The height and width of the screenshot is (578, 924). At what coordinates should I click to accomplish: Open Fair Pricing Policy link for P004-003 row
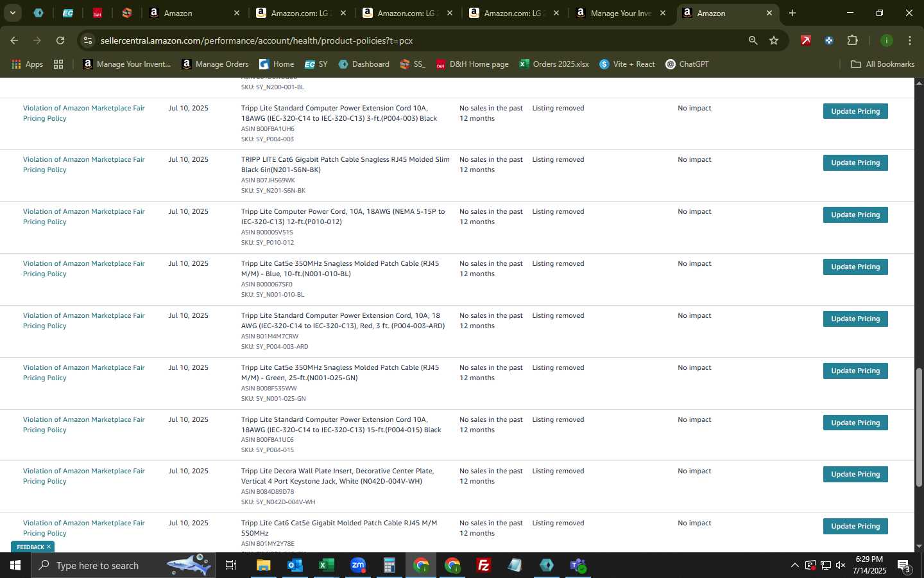point(84,113)
